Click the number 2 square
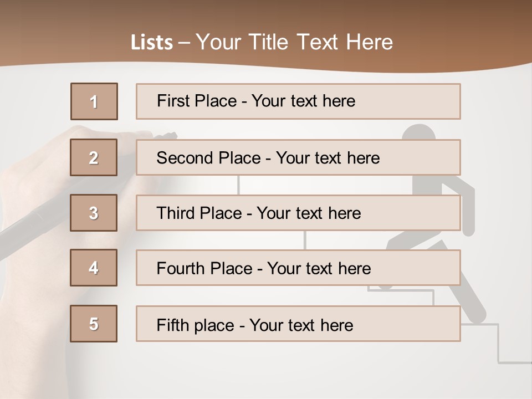The height and width of the screenshot is (399, 532). pyautogui.click(x=94, y=157)
